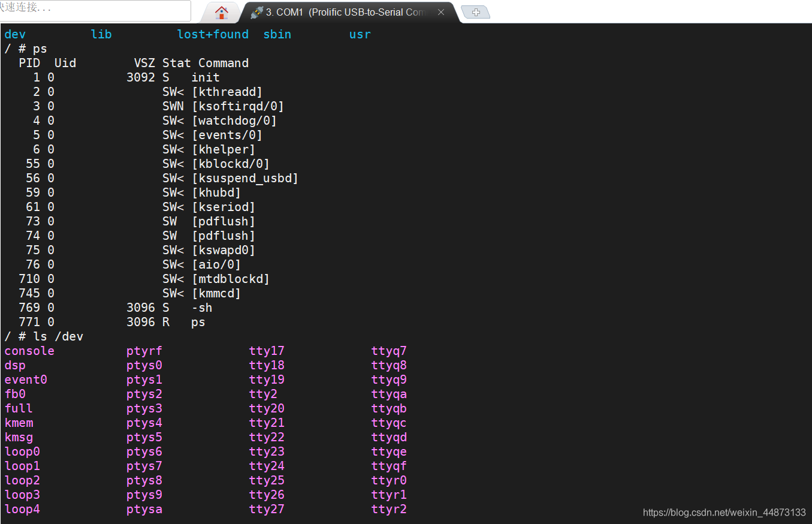Click the 'loop4' device name
Image resolution: width=812 pixels, height=524 pixels.
pyautogui.click(x=22, y=509)
